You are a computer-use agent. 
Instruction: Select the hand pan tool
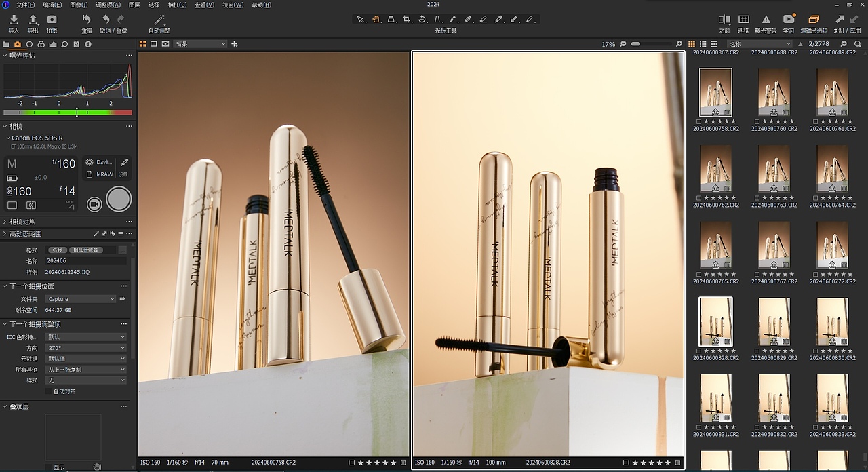click(376, 20)
